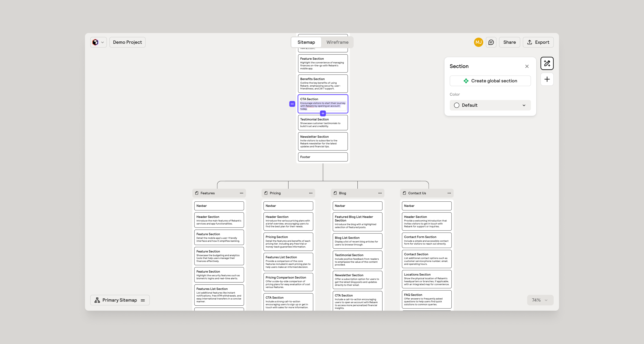Select Featured Blog List Header Section card
Image resolution: width=644 pixels, height=344 pixels.
pos(357,222)
